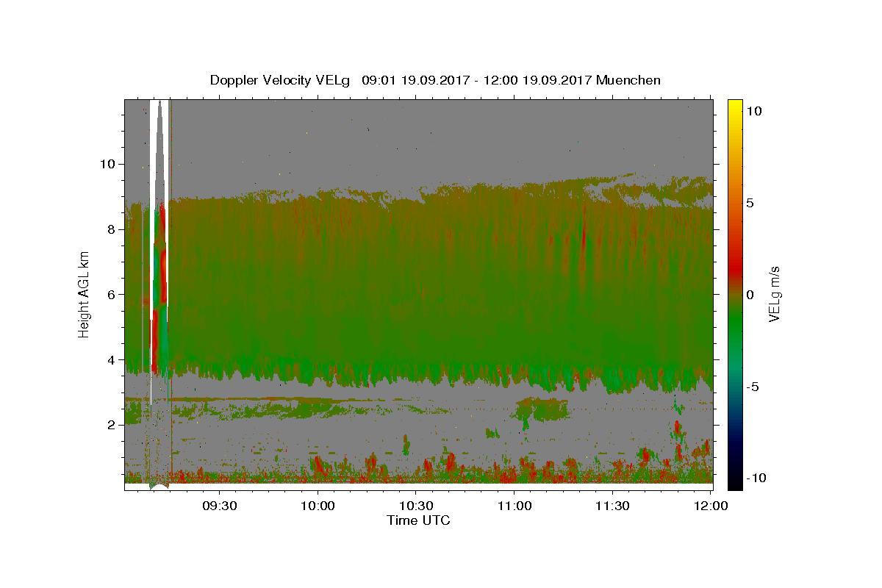
Task: Click the 10:30 time axis label
Action: [415, 506]
